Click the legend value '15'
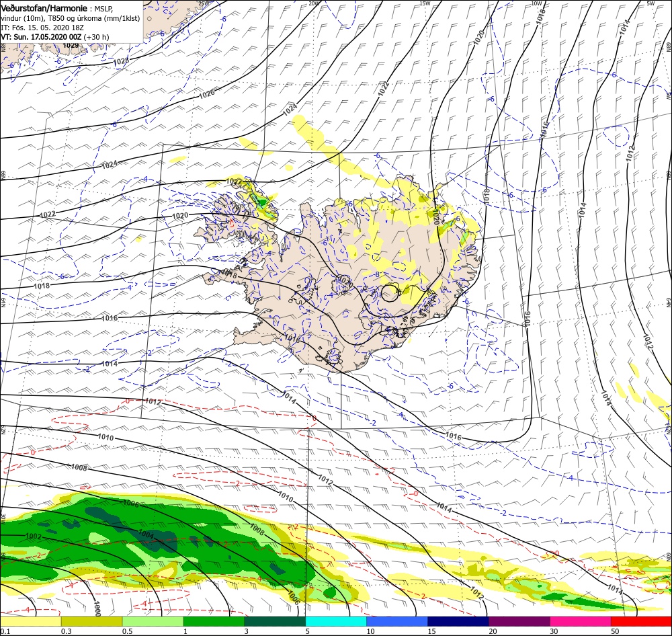Image resolution: width=672 pixels, height=636 pixels. [431, 631]
